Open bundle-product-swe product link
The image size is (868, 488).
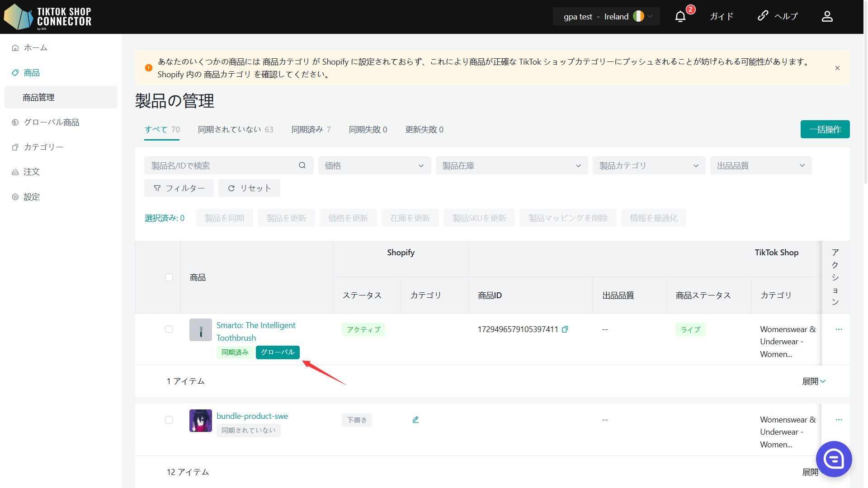click(x=252, y=416)
